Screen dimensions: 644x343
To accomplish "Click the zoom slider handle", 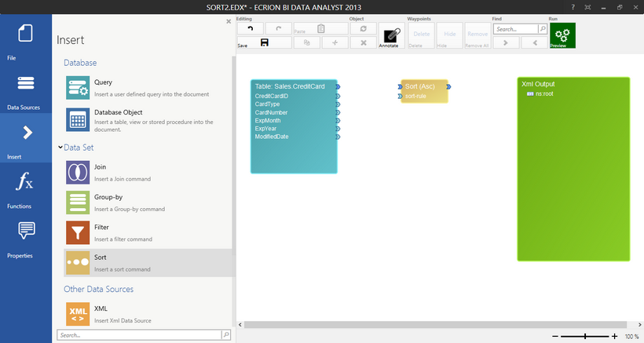I will [585, 337].
